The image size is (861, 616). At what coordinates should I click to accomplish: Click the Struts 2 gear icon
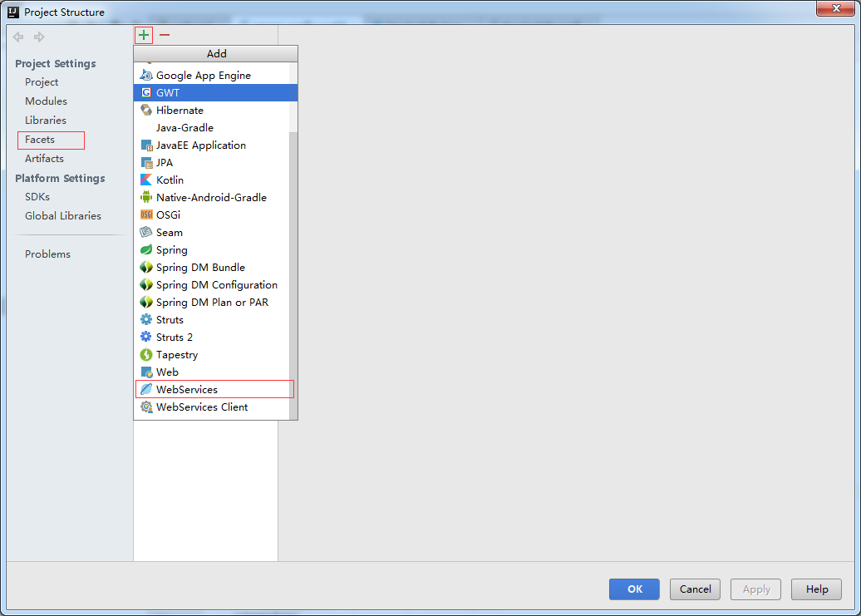click(x=146, y=338)
